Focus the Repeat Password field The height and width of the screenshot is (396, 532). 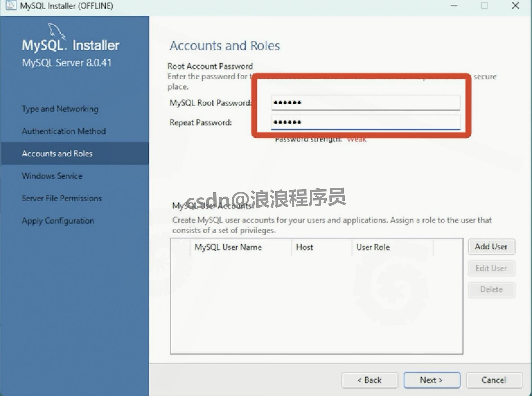pyautogui.click(x=366, y=122)
